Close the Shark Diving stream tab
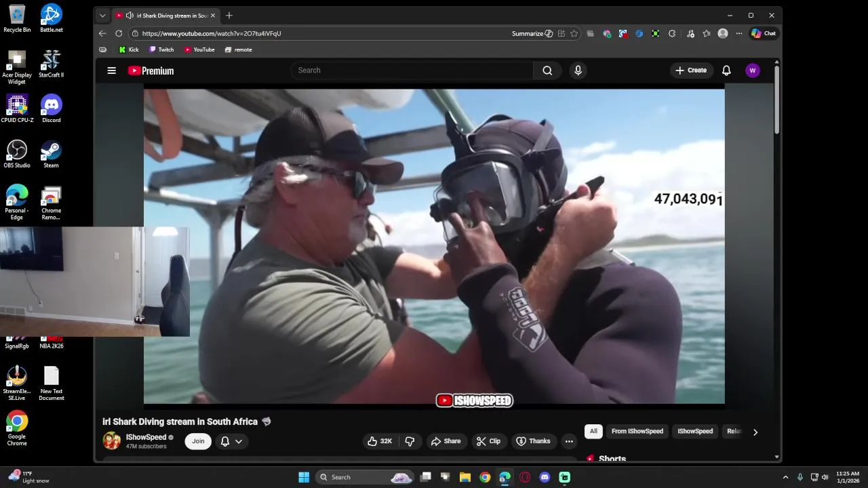Image resolution: width=868 pixels, height=488 pixels. (213, 15)
